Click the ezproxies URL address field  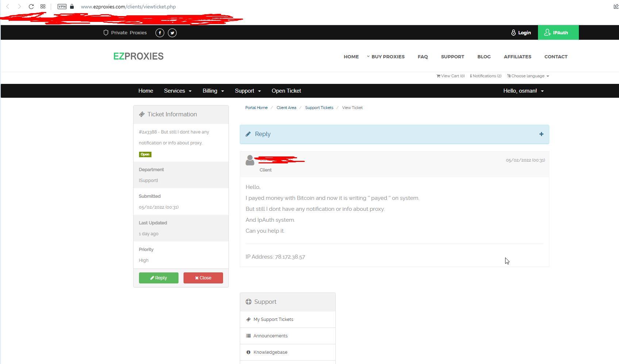(x=128, y=7)
